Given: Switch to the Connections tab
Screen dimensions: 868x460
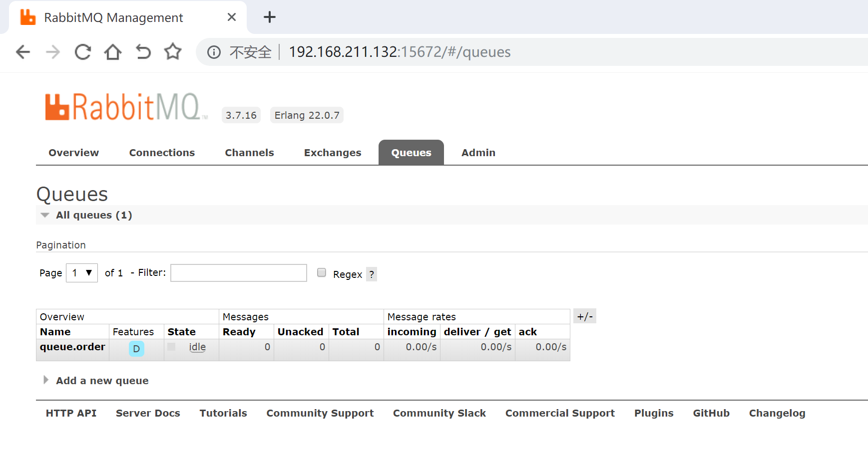Looking at the screenshot, I should point(162,153).
